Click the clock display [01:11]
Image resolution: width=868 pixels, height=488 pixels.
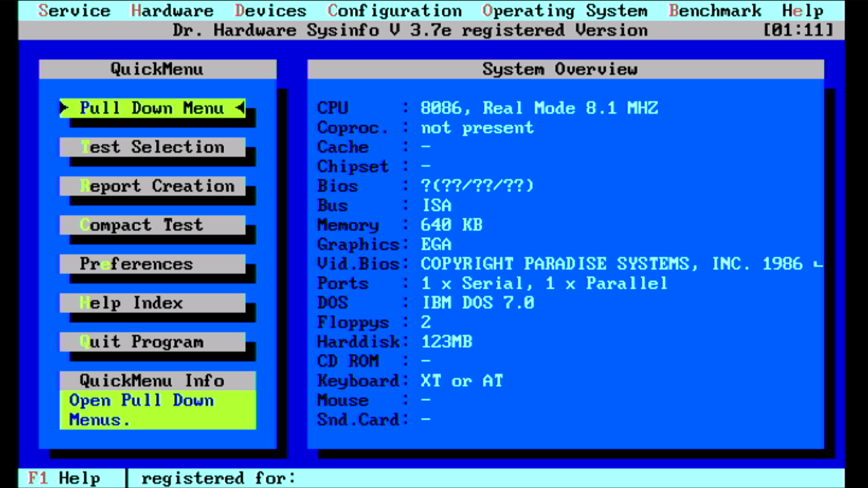798,30
